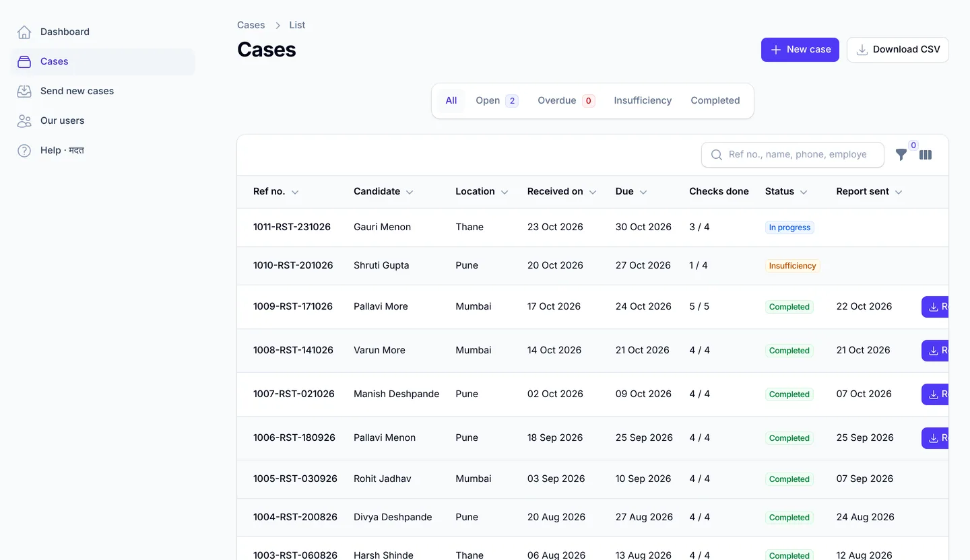This screenshot has width=970, height=560.
Task: Sort by Due column chevron
Action: click(x=643, y=192)
